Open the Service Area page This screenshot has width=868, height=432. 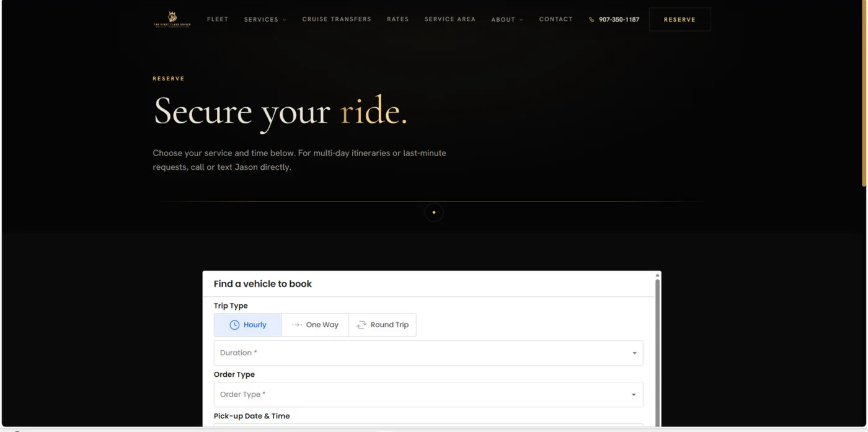(x=450, y=19)
